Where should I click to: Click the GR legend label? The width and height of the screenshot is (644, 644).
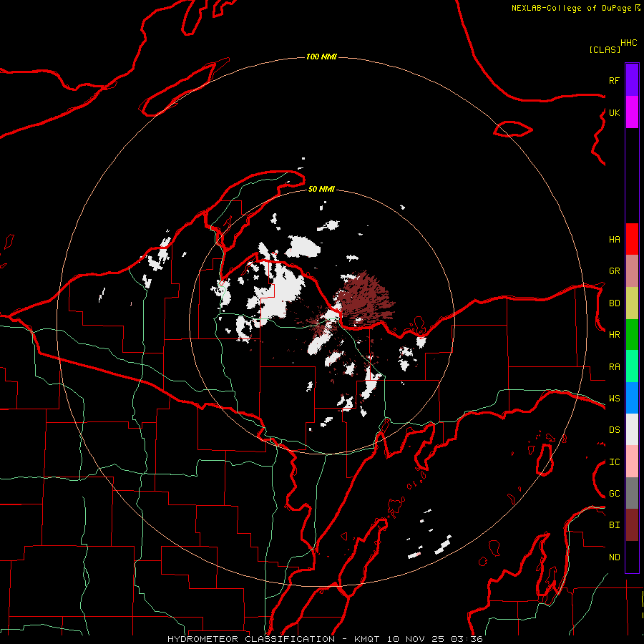pos(614,271)
